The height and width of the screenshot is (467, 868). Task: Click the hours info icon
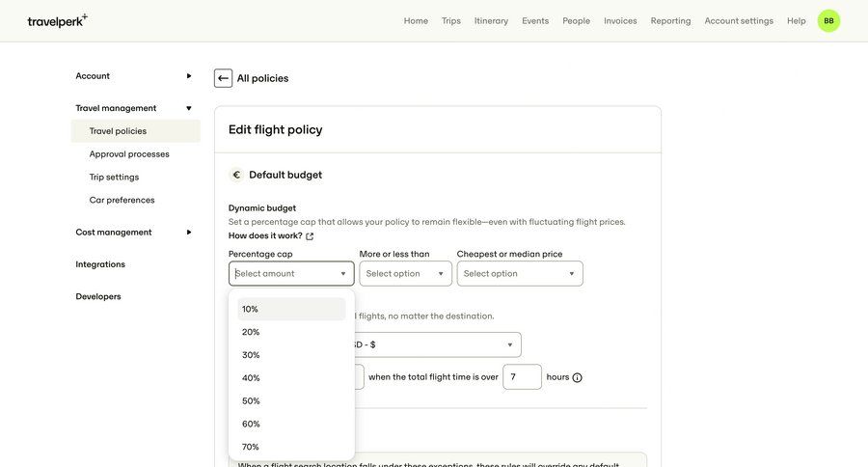tap(578, 377)
